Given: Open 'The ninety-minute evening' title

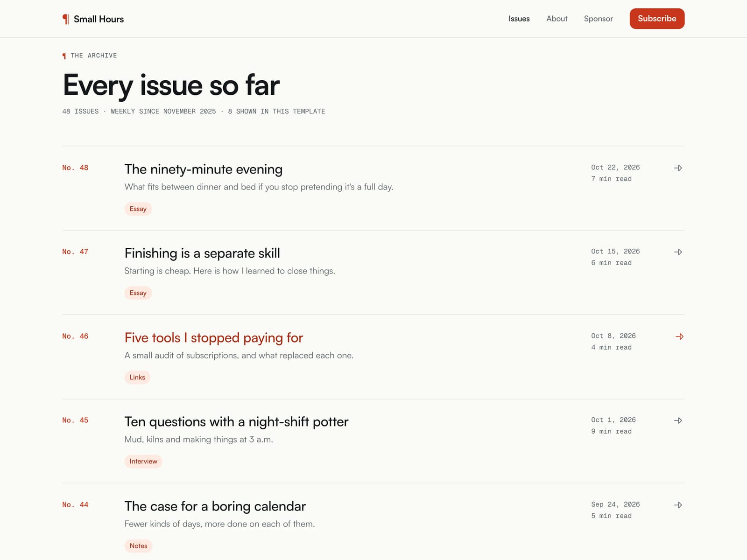Looking at the screenshot, I should click(204, 169).
